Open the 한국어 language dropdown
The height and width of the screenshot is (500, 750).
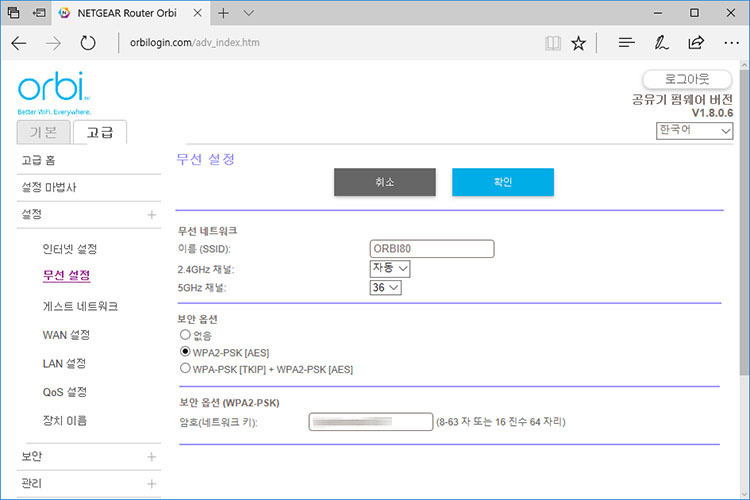(x=695, y=131)
